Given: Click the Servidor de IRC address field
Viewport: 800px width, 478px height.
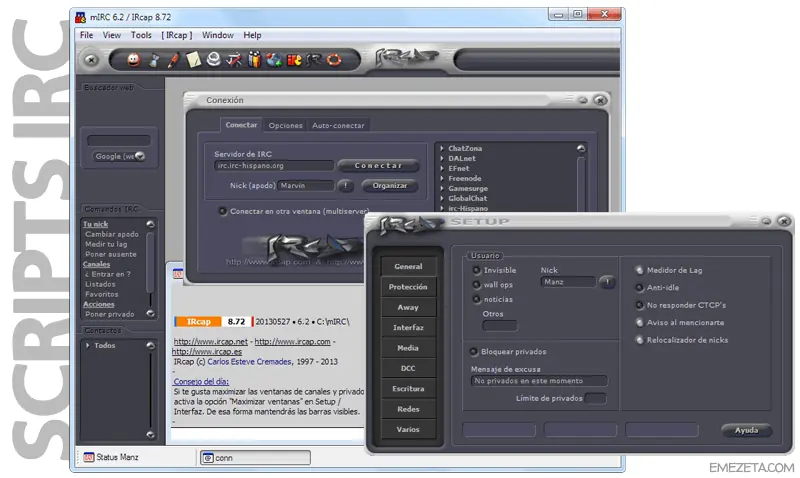Looking at the screenshot, I should click(x=274, y=166).
